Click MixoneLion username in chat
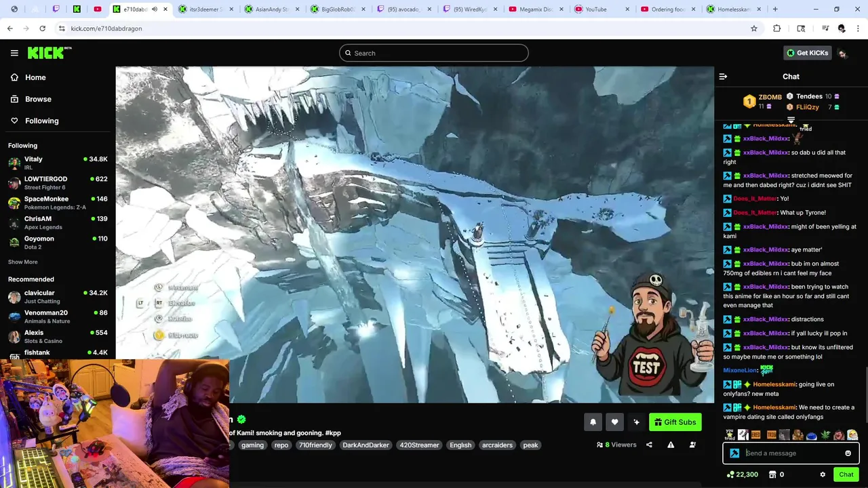868x488 pixels. tap(740, 370)
